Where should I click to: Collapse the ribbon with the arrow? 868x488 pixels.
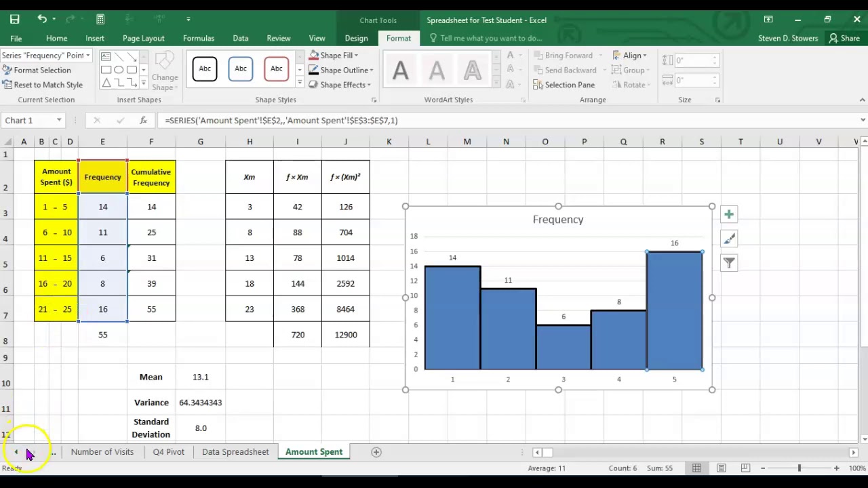[x=862, y=100]
